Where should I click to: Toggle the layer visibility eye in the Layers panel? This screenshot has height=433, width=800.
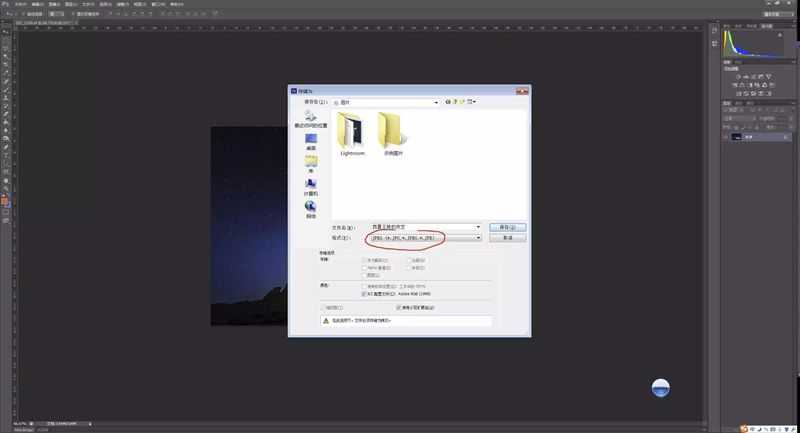(x=726, y=137)
